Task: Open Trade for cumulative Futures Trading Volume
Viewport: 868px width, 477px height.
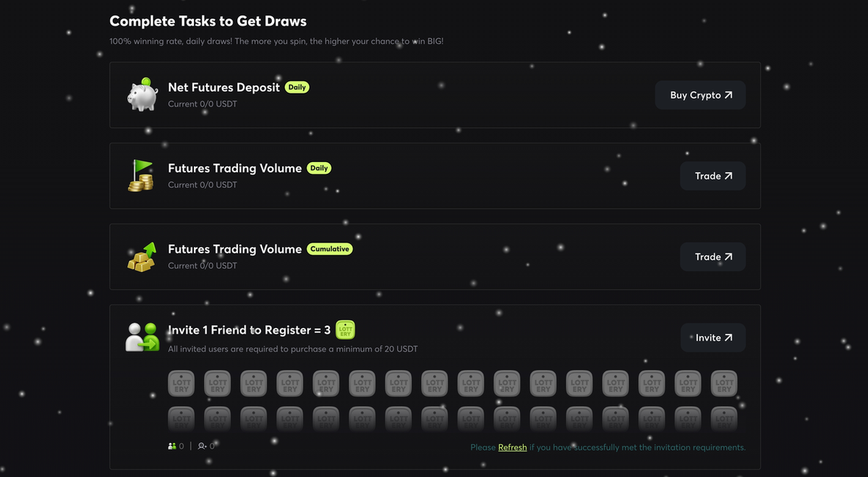Action: pos(712,257)
